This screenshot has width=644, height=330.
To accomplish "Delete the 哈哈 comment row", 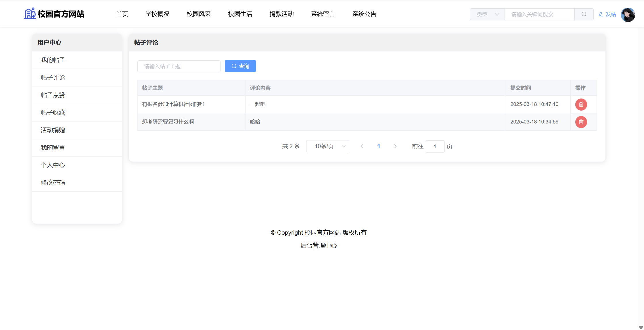I will [x=581, y=122].
